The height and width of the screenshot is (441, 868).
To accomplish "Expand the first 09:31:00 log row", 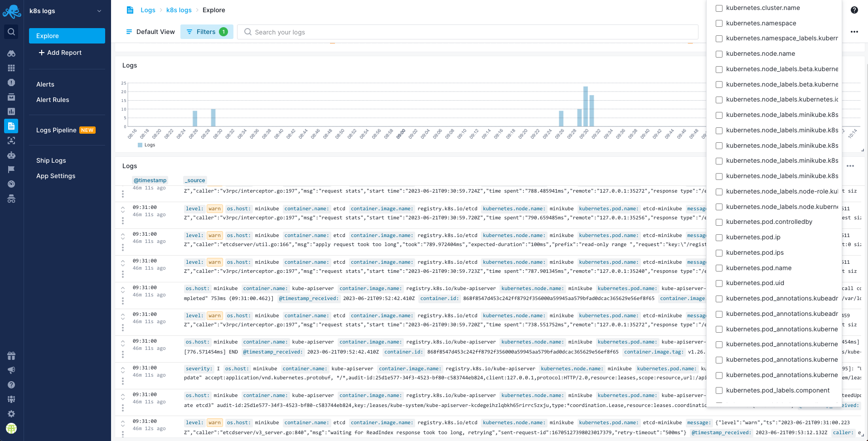I will point(123,209).
